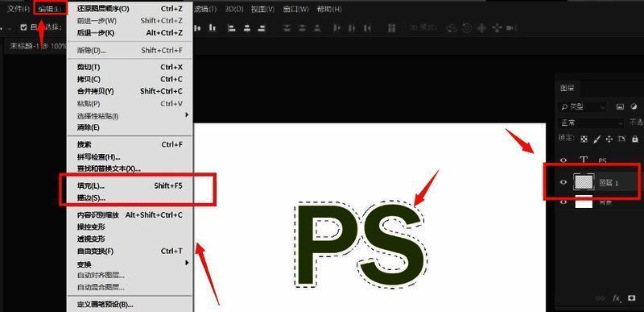Toggle lock position icon
The height and width of the screenshot is (312, 644).
pyautogui.click(x=609, y=139)
